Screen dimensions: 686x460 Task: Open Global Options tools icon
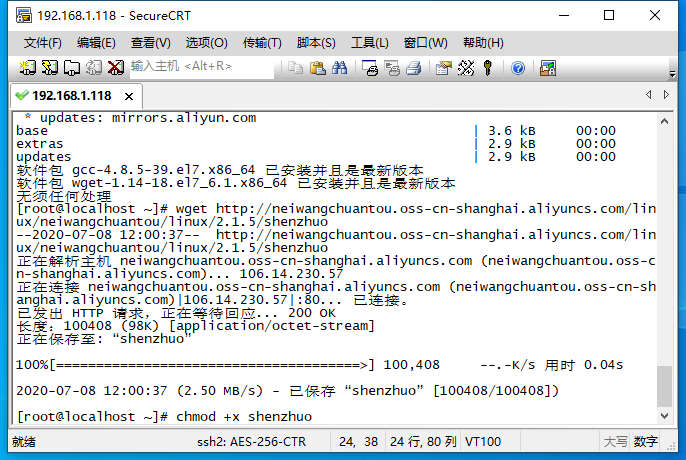[x=466, y=68]
